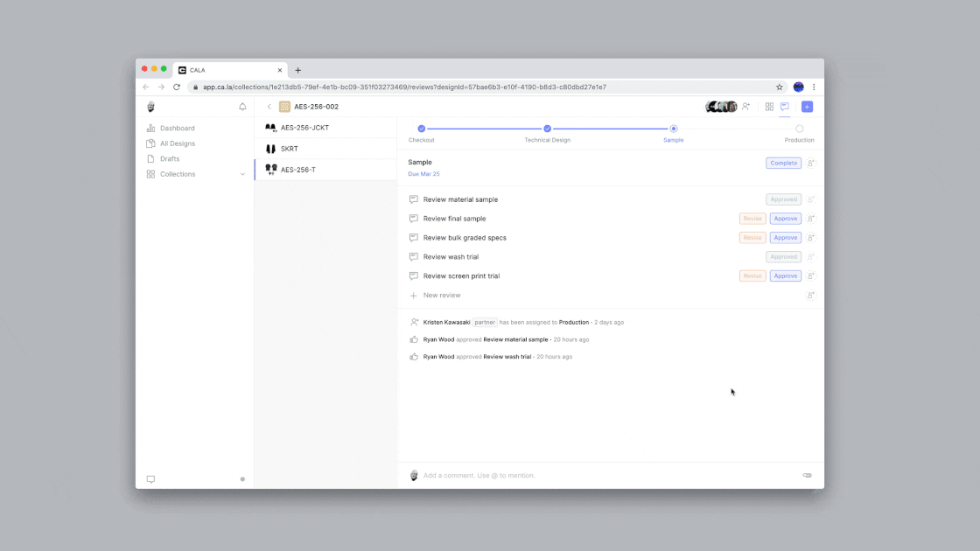Open the reviews comment view icon
Viewport: 980px width, 551px height.
785,107
